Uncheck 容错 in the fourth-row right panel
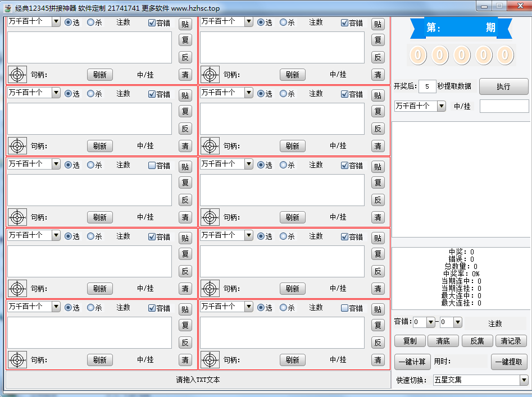 [345, 236]
